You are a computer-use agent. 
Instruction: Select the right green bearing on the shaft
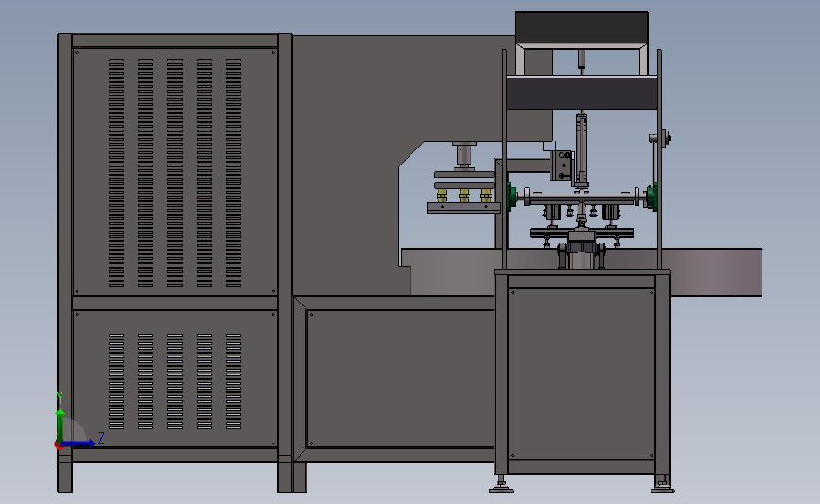[x=653, y=198]
